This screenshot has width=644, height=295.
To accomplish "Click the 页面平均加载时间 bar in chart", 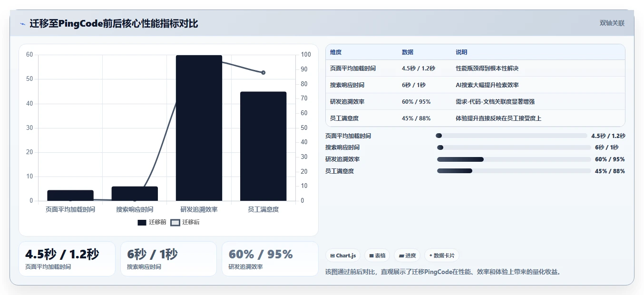I will (70, 196).
